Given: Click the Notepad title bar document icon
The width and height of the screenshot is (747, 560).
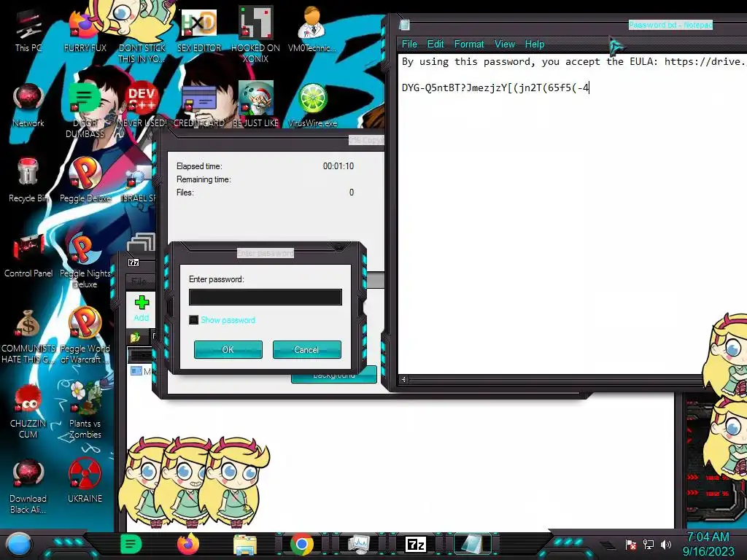Looking at the screenshot, I should [x=404, y=25].
